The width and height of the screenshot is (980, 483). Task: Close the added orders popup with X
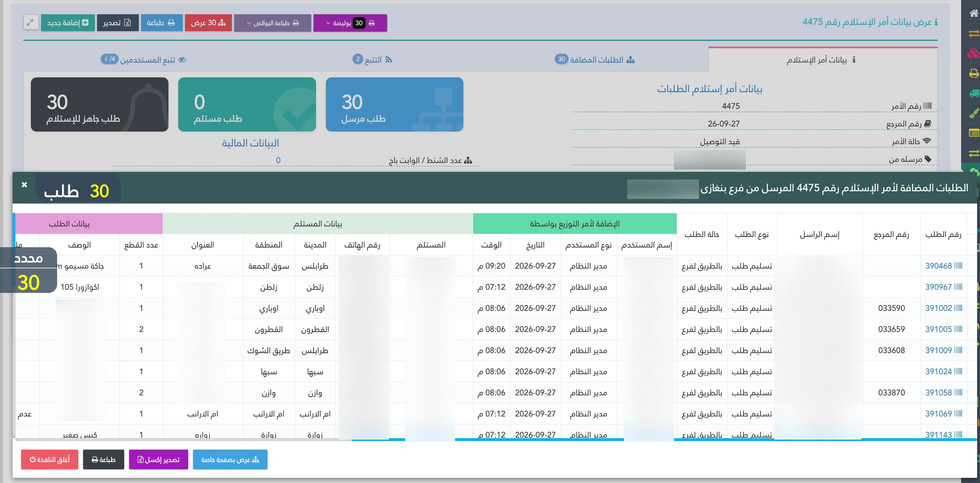coord(24,184)
